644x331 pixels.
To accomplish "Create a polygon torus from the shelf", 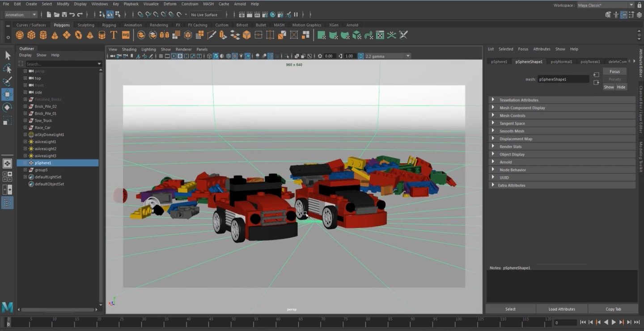I will (79, 35).
